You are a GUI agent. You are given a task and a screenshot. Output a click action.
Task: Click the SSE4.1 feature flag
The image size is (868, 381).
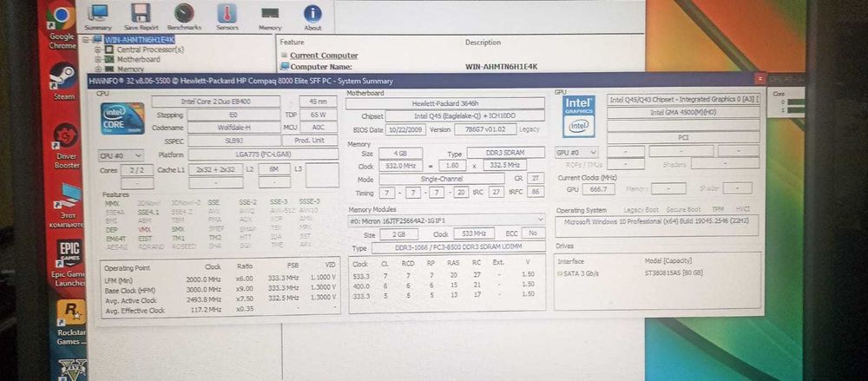(148, 212)
